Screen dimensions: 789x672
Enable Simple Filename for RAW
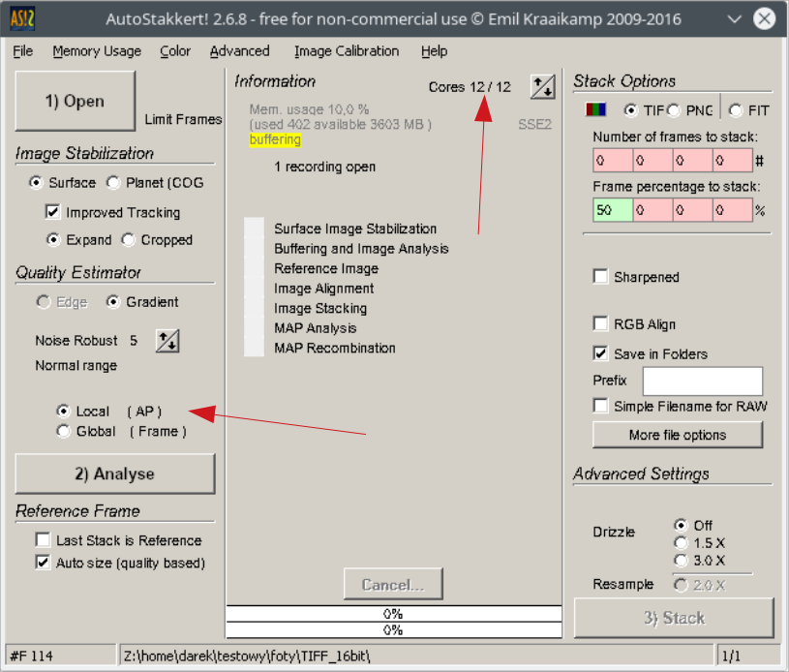tap(681, 407)
